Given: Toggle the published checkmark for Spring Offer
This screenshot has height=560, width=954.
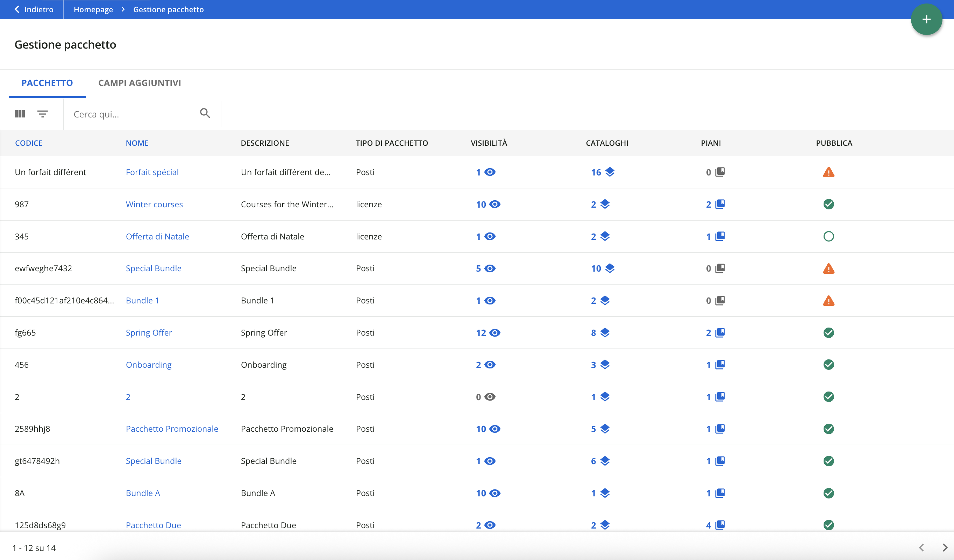Looking at the screenshot, I should tap(829, 332).
